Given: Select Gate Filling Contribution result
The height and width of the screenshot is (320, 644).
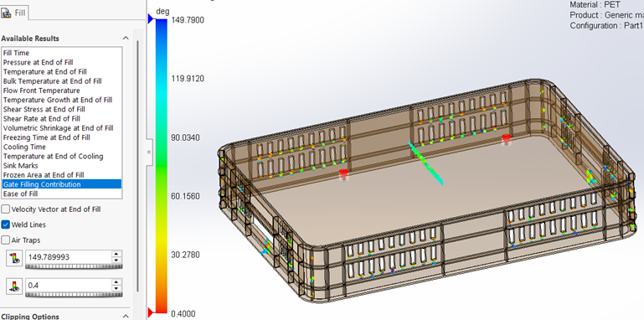Looking at the screenshot, I should (x=62, y=184).
